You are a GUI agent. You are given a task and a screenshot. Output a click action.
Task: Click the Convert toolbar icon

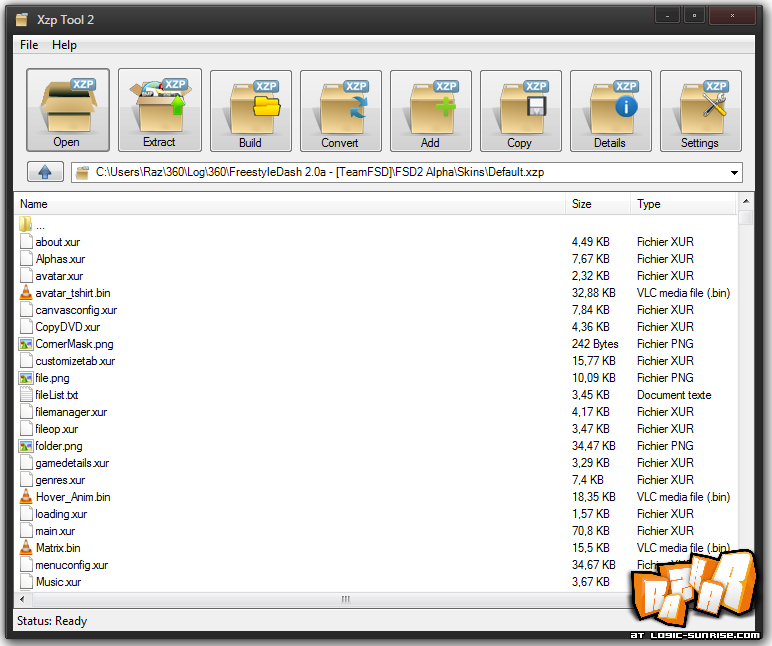pyautogui.click(x=341, y=111)
